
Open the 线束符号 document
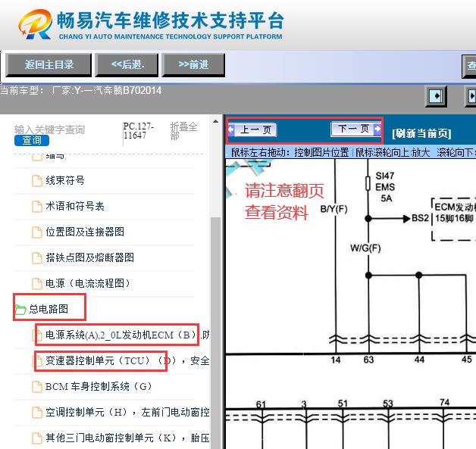[x=65, y=180]
